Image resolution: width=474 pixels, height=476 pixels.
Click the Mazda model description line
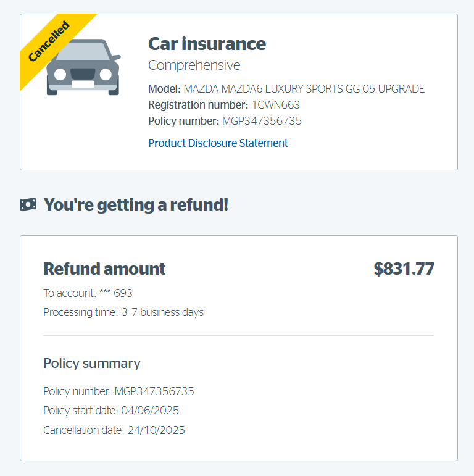[286, 89]
